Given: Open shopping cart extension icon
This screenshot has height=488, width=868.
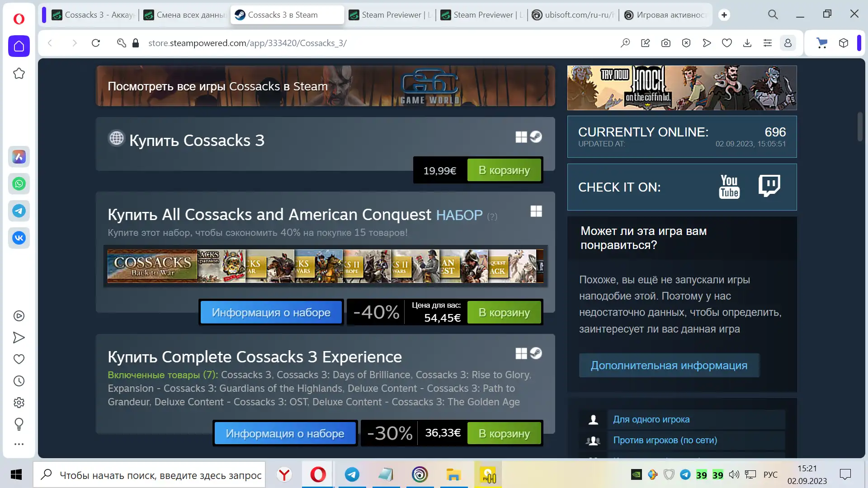Looking at the screenshot, I should pyautogui.click(x=822, y=43).
